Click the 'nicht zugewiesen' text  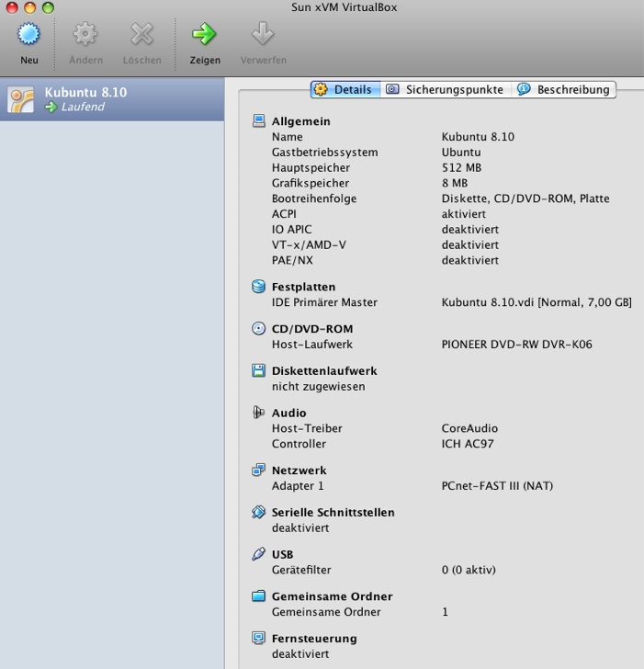(318, 387)
